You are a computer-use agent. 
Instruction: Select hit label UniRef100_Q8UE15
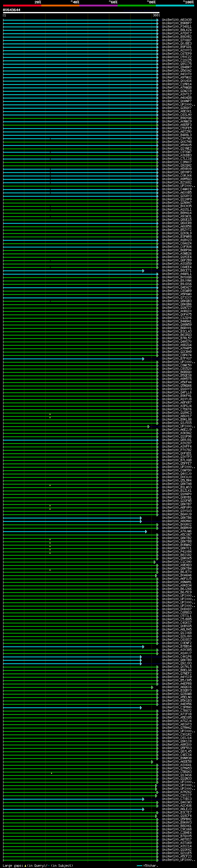point(177,220)
